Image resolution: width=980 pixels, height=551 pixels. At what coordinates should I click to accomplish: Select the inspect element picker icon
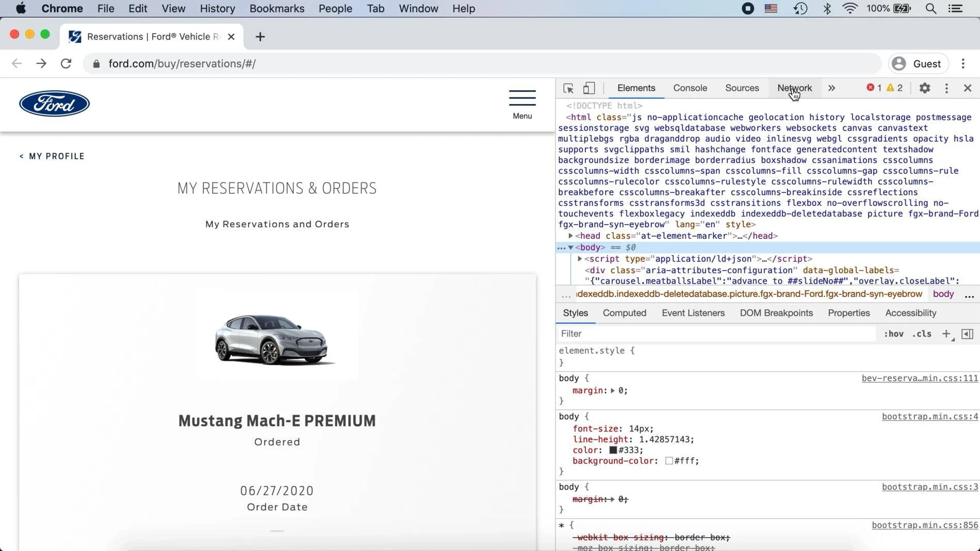coord(568,88)
